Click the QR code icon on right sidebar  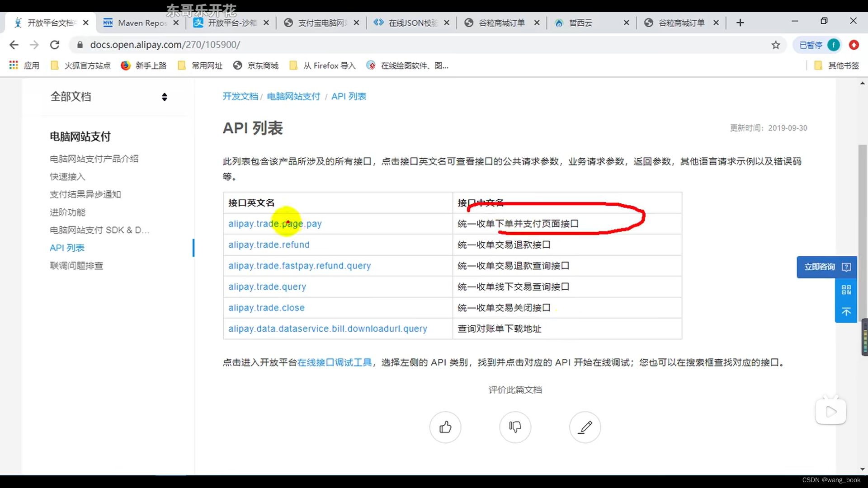[x=846, y=290]
